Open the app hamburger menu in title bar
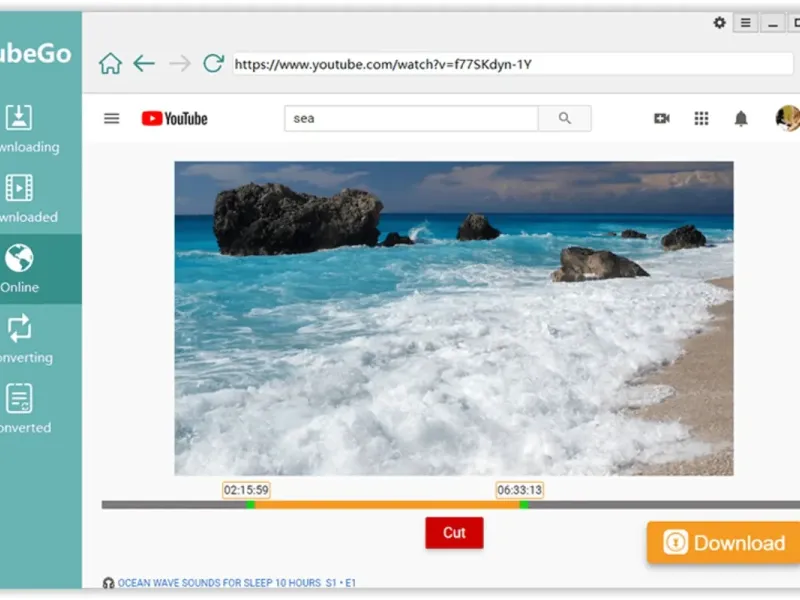Screen dimensions: 800x600 [x=745, y=23]
